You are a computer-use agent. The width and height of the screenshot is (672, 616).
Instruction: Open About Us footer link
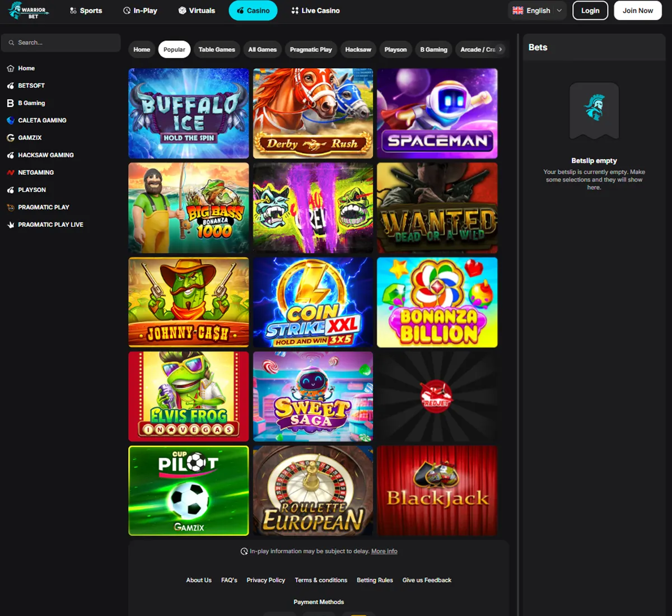click(x=199, y=580)
